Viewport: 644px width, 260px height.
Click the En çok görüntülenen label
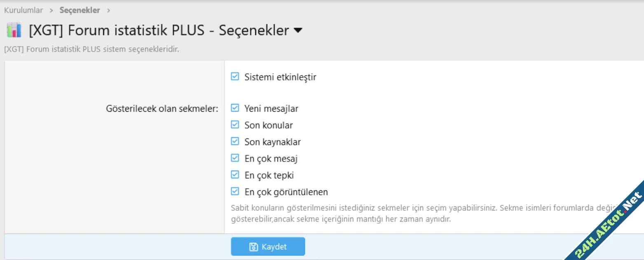(286, 192)
